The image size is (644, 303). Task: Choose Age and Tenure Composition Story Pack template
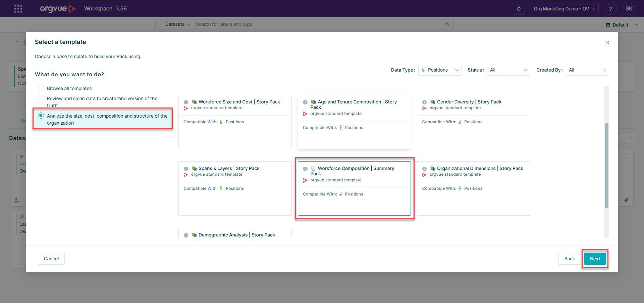point(354,122)
